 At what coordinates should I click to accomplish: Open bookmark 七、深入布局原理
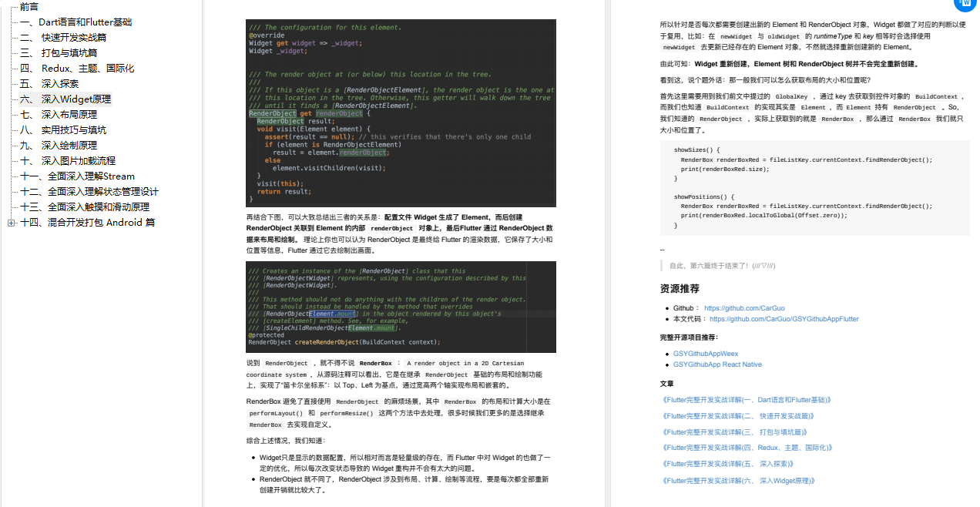(59, 114)
